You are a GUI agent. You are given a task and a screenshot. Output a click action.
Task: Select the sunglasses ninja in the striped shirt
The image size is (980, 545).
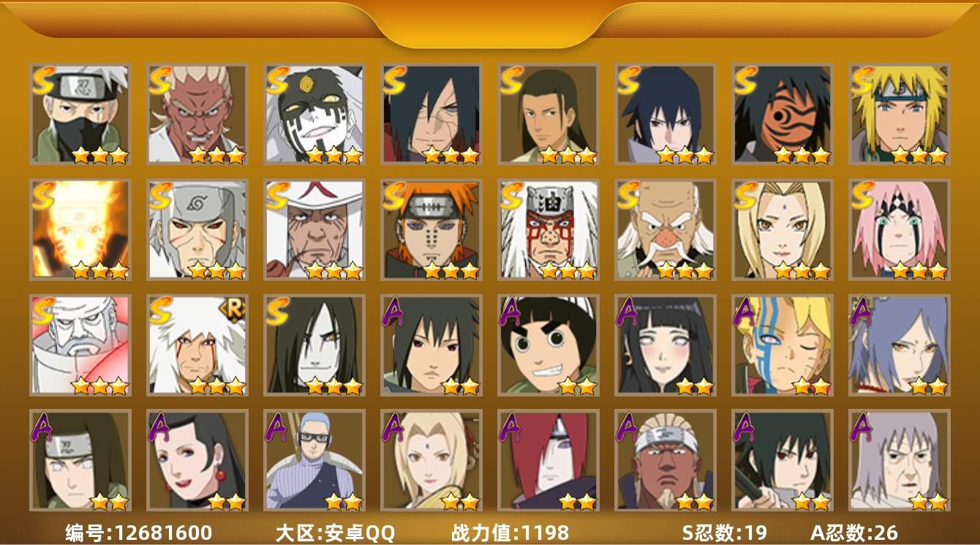(314, 460)
